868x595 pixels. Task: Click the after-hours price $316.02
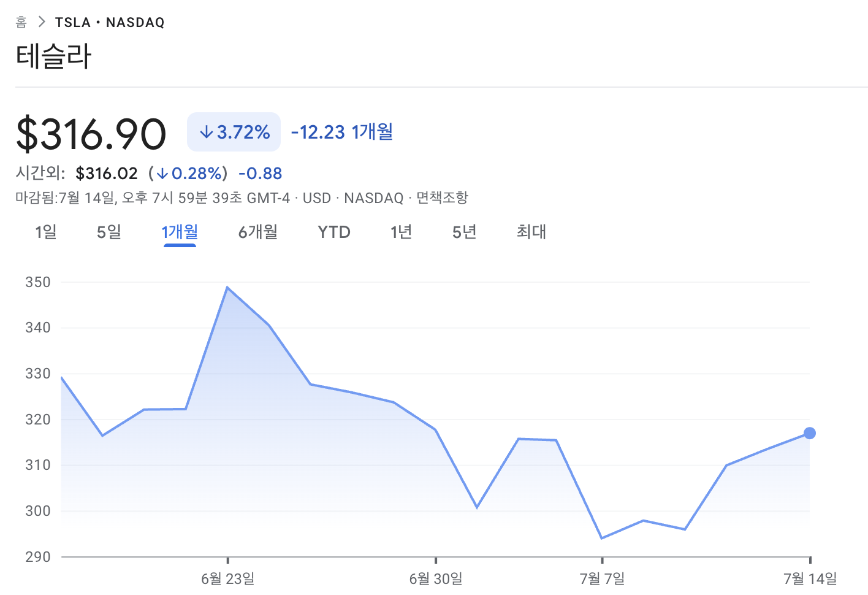107,174
